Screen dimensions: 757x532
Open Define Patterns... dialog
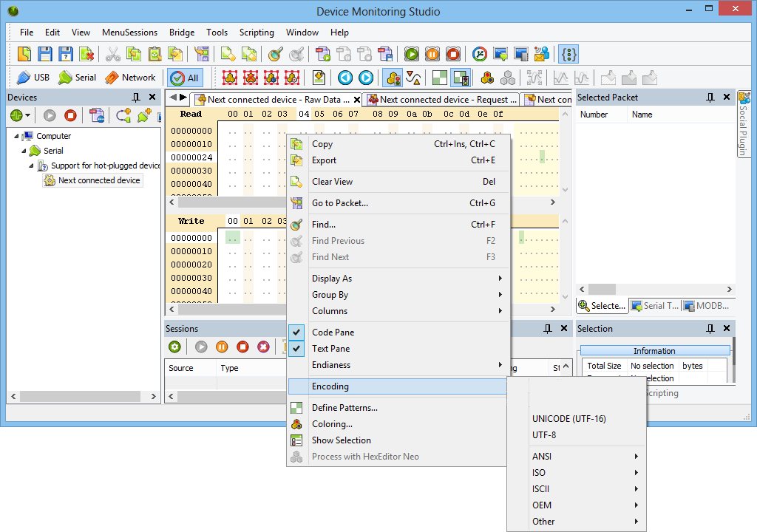click(x=398, y=407)
